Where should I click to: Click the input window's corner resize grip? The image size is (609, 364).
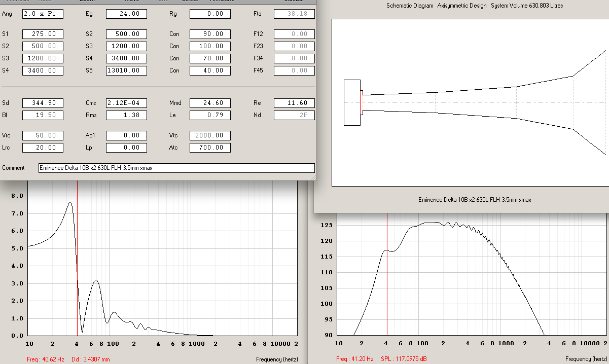[313, 177]
